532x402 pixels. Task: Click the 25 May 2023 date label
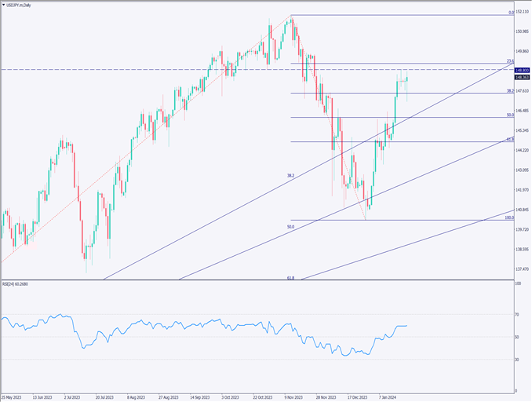[x=13, y=397]
